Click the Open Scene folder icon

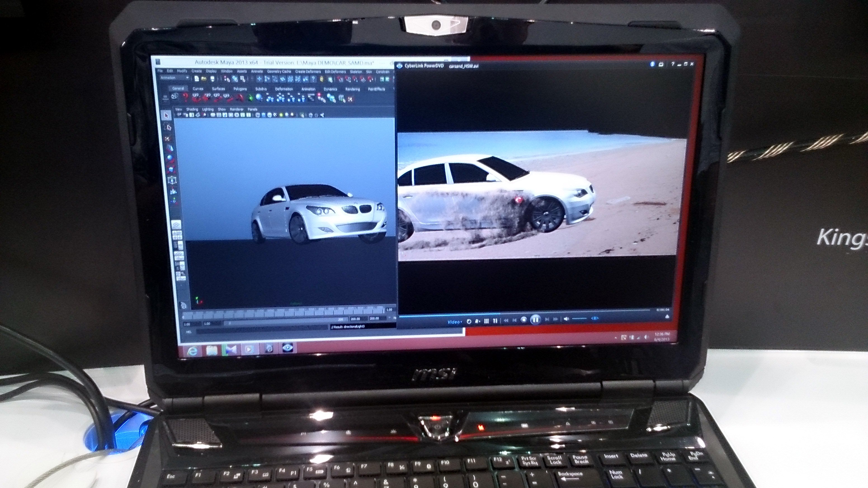204,79
